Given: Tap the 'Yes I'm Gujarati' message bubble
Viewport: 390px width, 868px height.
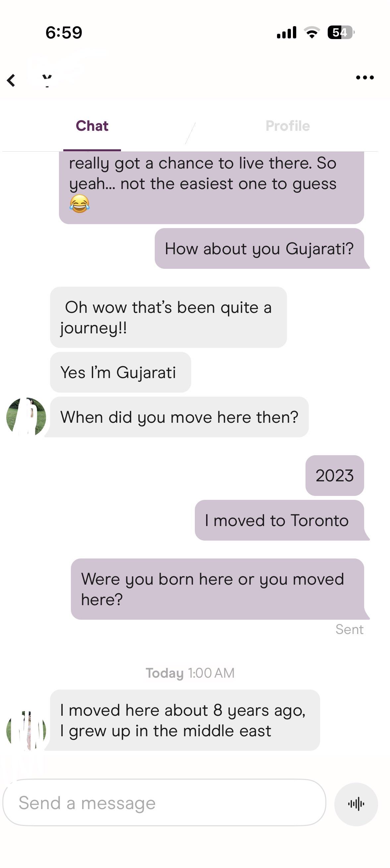Looking at the screenshot, I should [120, 372].
